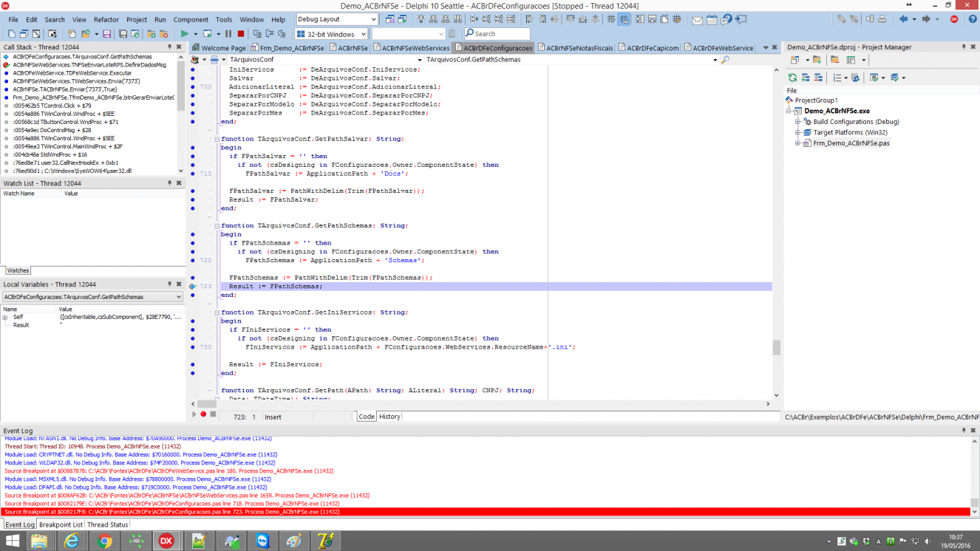Click the gray Forward navigation arrow
Image resolution: width=980 pixels, height=551 pixels.
[x=925, y=19]
